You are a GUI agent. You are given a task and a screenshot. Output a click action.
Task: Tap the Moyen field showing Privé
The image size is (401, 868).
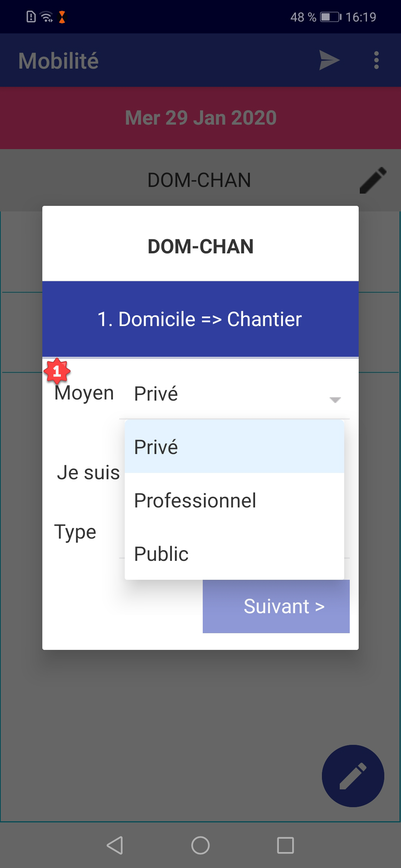223,394
